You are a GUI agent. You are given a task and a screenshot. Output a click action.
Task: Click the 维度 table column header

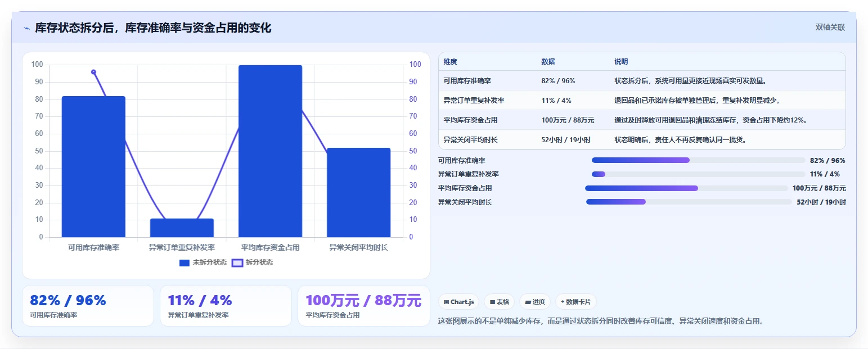(450, 62)
